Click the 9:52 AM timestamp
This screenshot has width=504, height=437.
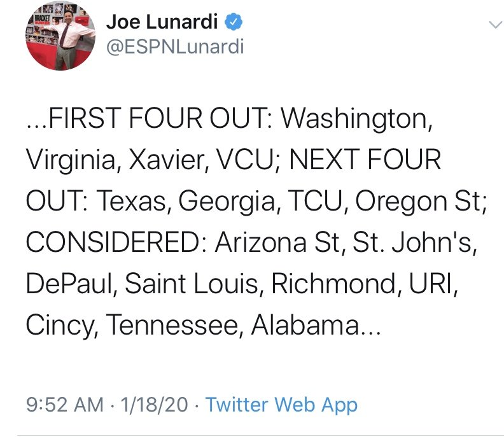point(65,404)
